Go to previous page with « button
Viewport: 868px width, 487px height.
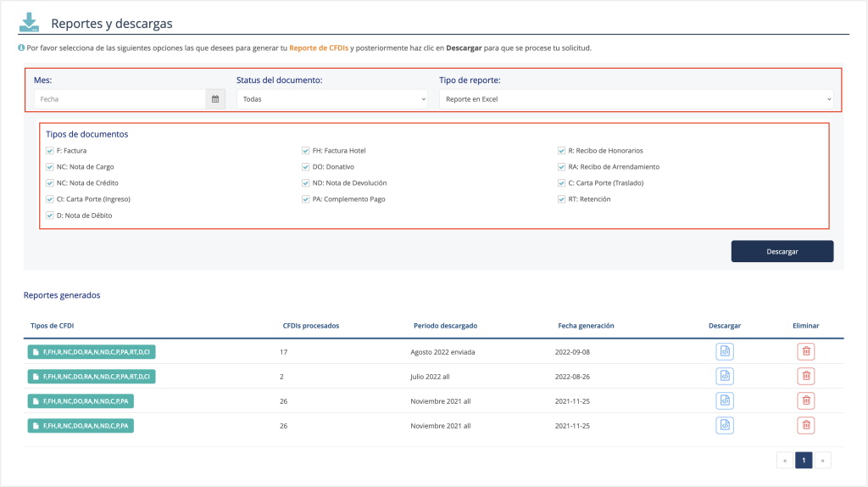pyautogui.click(x=785, y=461)
